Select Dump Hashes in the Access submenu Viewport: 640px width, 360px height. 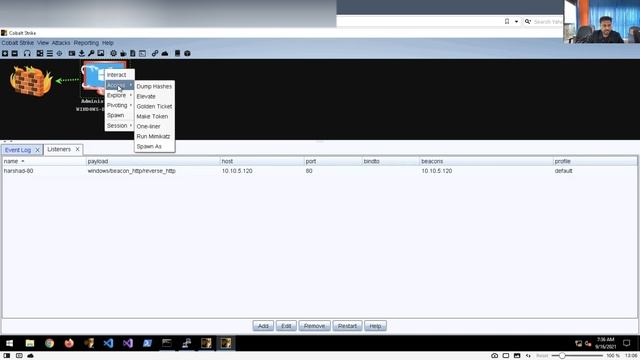click(x=154, y=86)
